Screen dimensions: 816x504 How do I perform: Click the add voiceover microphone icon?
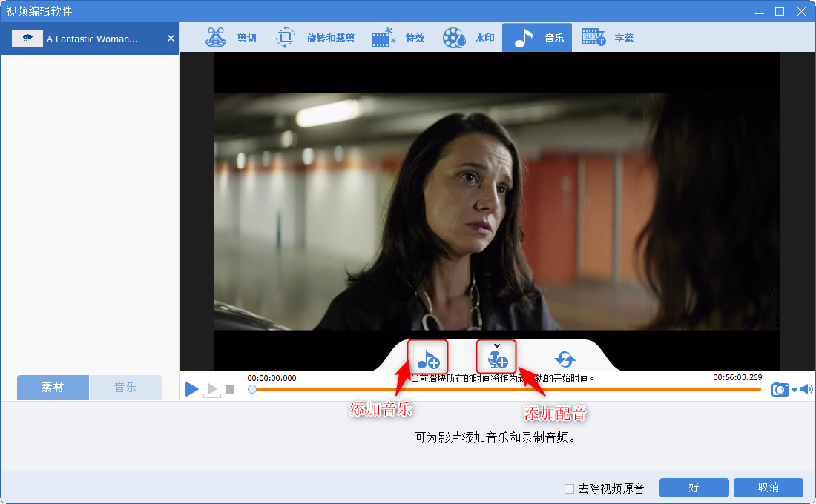[x=498, y=359]
